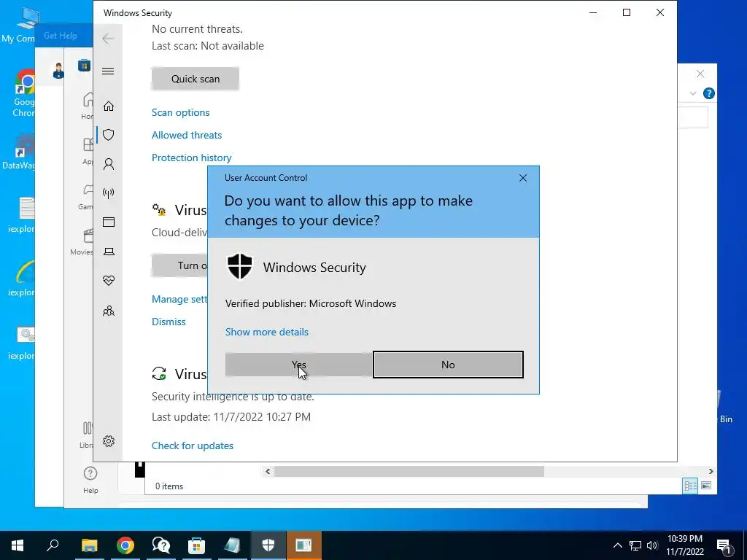747x560 pixels.
Task: Open Get Help app in taskbar
Action: click(161, 545)
